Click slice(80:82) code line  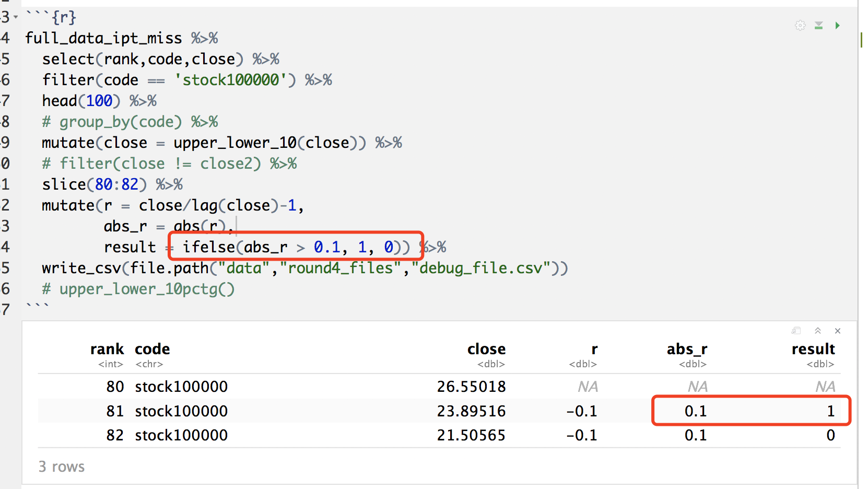(112, 184)
